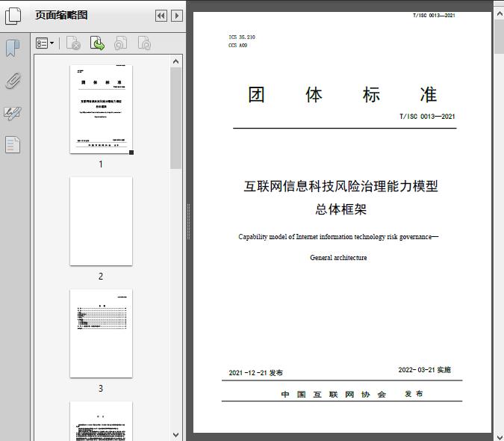
Task: Select page 3 table of contents thumbnail
Action: 101,333
